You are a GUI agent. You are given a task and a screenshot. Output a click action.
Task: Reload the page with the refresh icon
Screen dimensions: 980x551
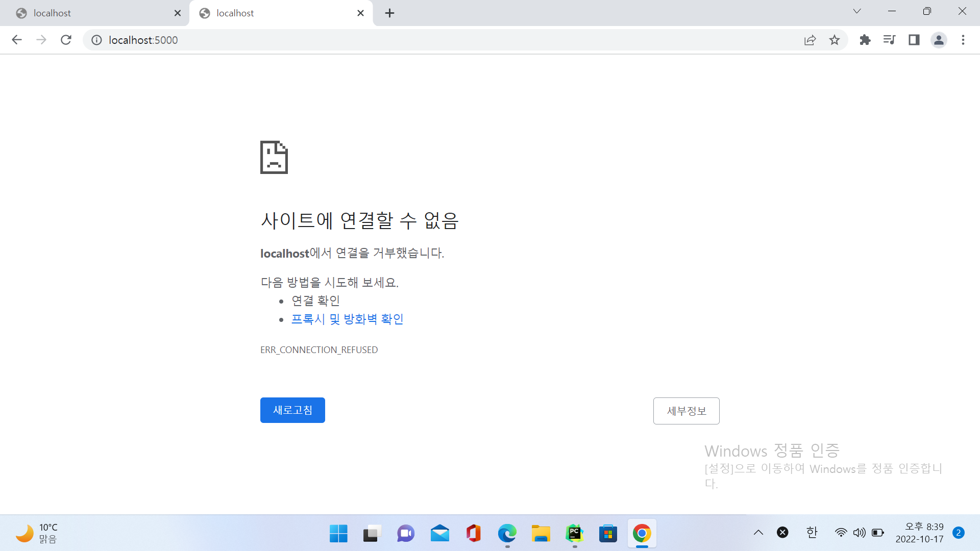point(66,40)
